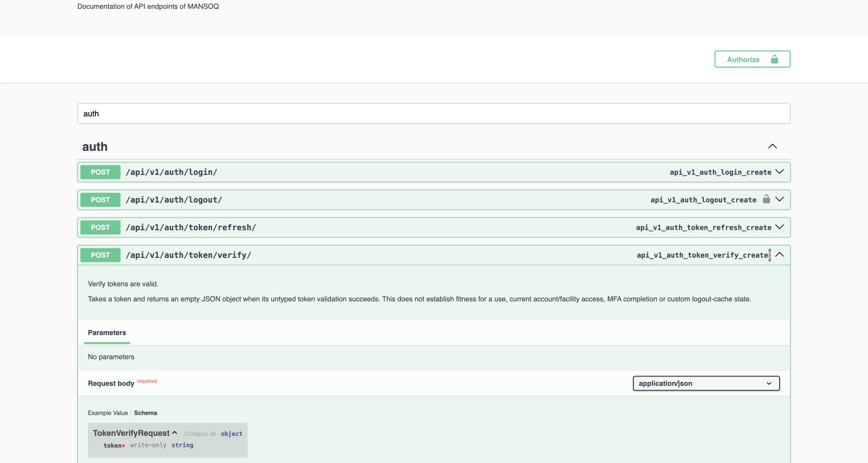Viewport: 868px width, 463px height.
Task: Switch to the Schema tab
Action: tap(146, 413)
